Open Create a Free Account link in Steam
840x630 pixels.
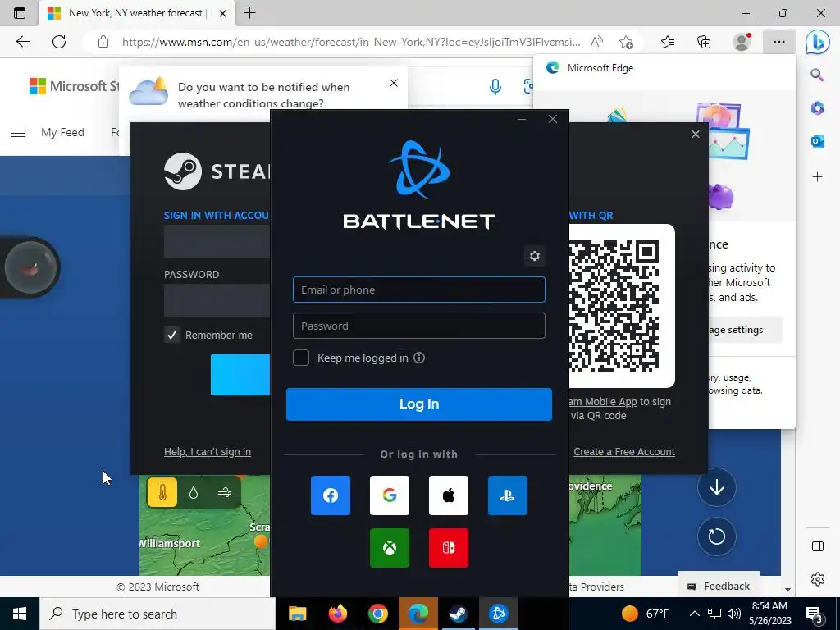[624, 452]
